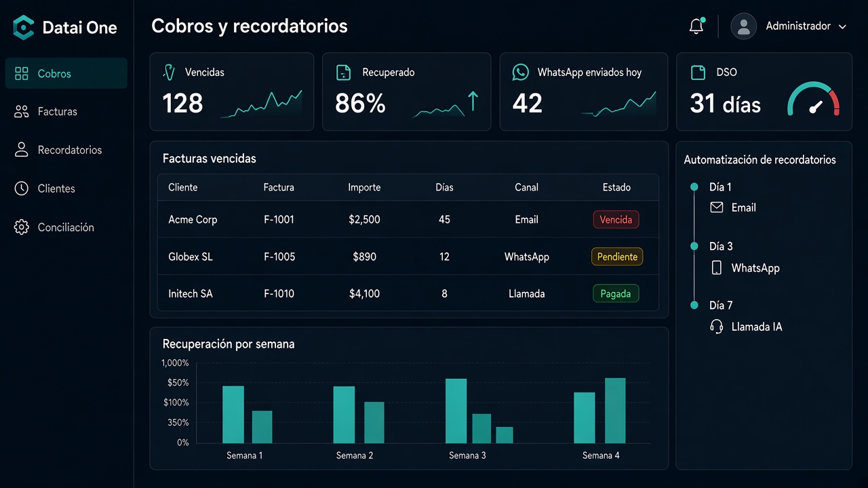
Task: Open Cobros in the sidebar
Action: [66, 73]
